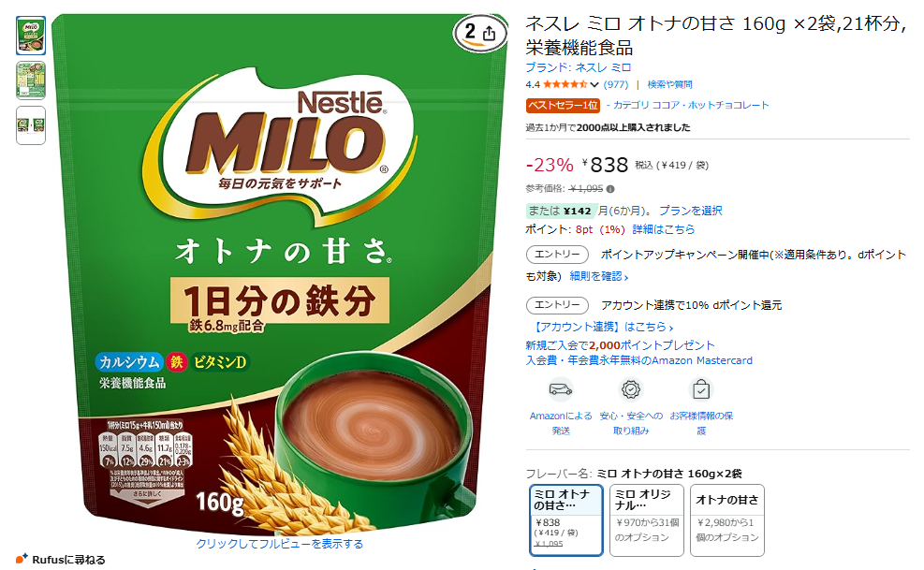Select the first product thumbnail
Viewport: 924px width, 570px height.
coord(31,36)
